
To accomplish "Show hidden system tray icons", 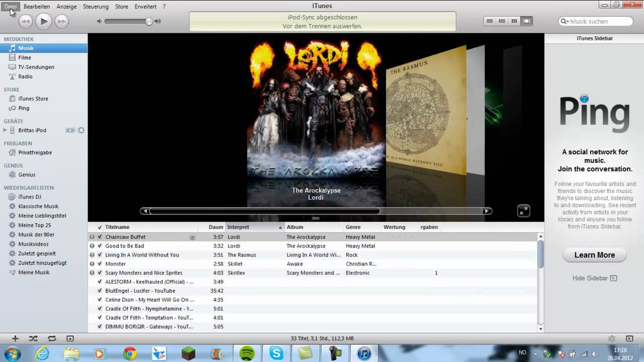I will (x=536, y=353).
